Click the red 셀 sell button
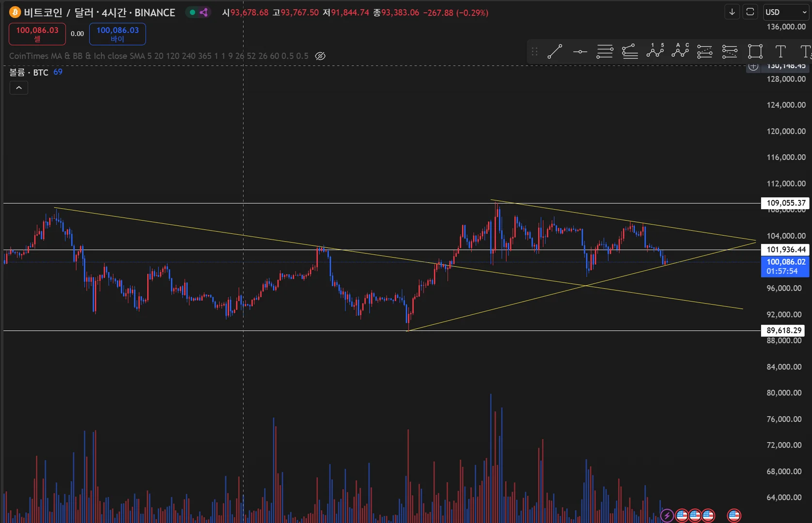Screen dimensions: 812x523 pos(37,34)
